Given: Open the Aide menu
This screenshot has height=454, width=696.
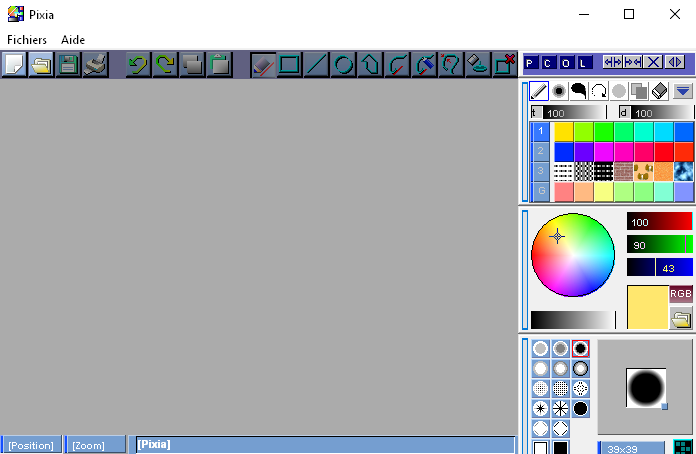Looking at the screenshot, I should pos(73,40).
